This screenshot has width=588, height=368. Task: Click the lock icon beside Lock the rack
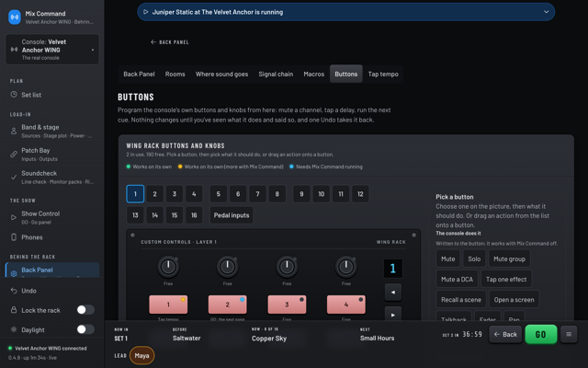[14, 310]
